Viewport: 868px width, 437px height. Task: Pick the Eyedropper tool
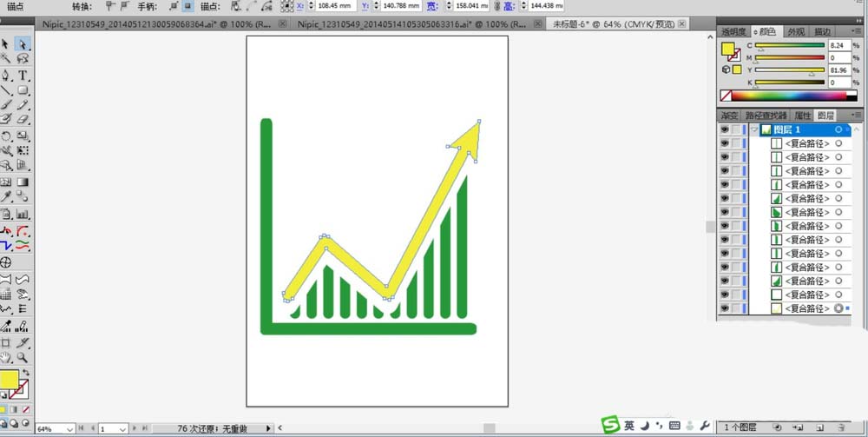(x=5, y=196)
